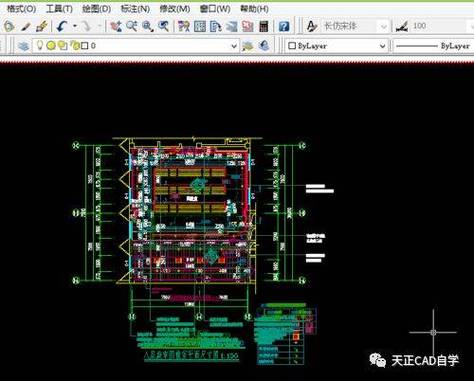Open the 工具(T) menu

tap(59, 9)
